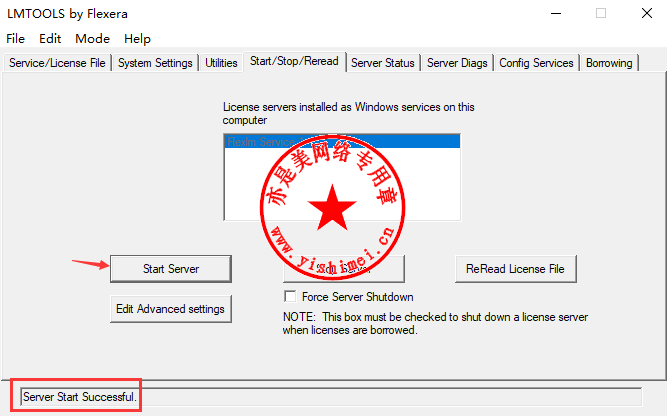Click the Start Server button
667x416 pixels.
pyautogui.click(x=171, y=269)
